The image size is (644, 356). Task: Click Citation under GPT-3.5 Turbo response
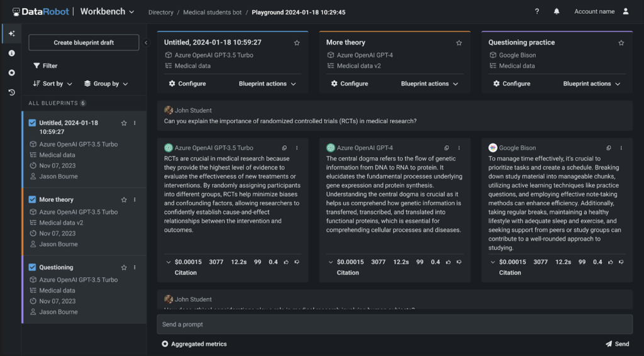coord(186,272)
